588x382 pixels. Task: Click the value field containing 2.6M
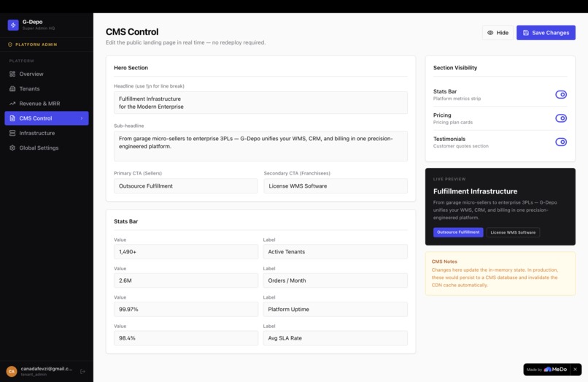186,280
